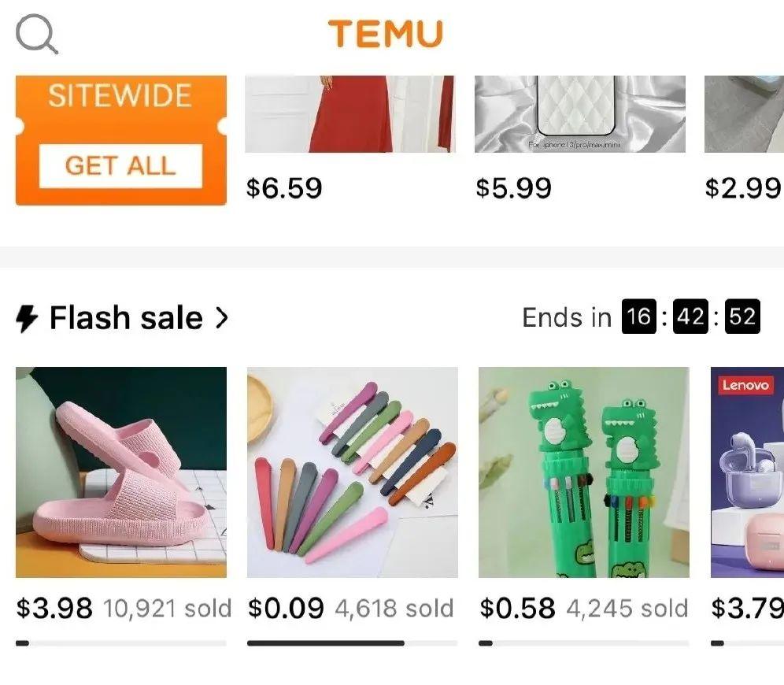Open the green dinosaur pens product image
Image resolution: width=784 pixels, height=685 pixels.
click(x=584, y=472)
